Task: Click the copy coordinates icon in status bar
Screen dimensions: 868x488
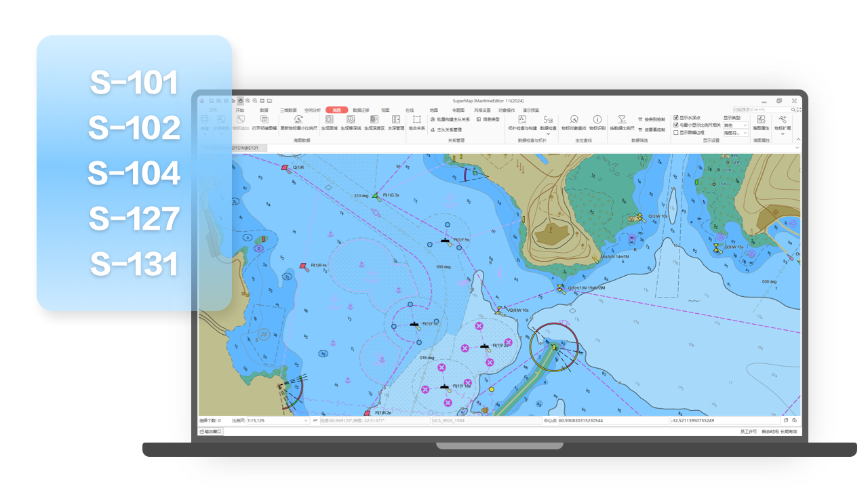Action: click(785, 420)
